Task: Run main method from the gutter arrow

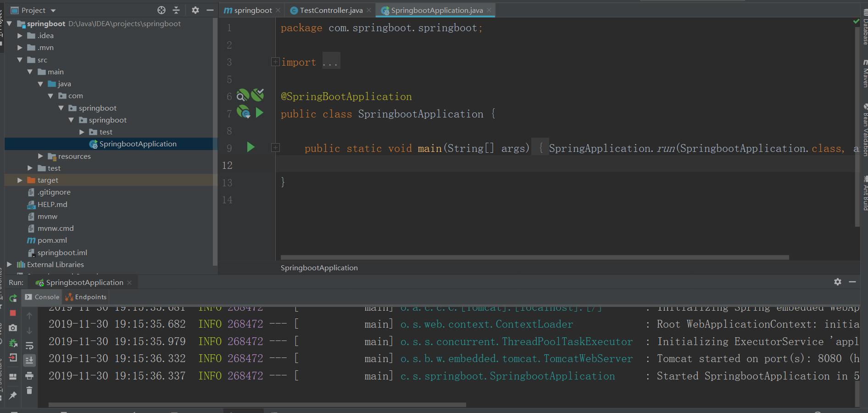Action: point(250,147)
